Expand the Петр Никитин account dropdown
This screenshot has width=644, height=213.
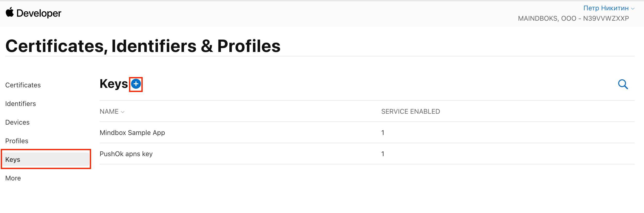tap(606, 8)
